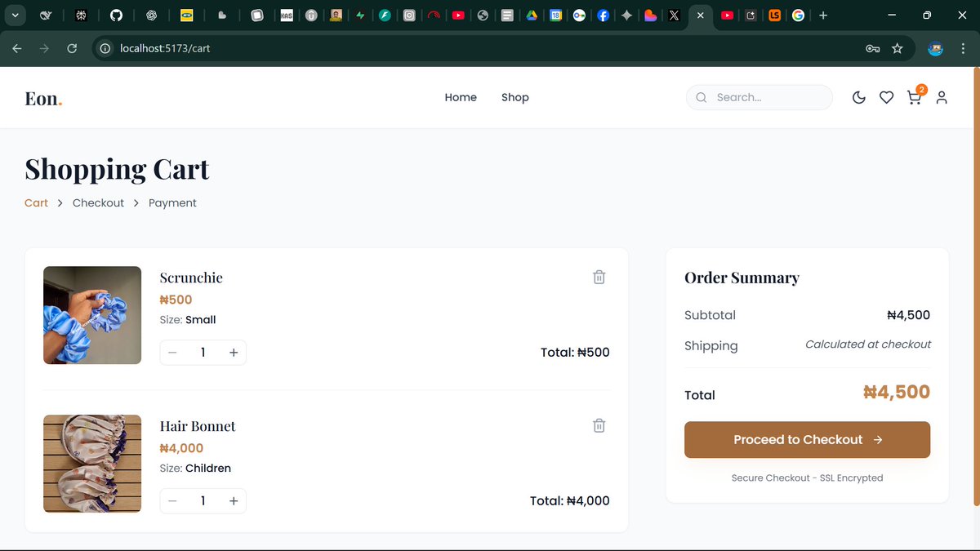The height and width of the screenshot is (551, 980).
Task: Click the Size: Children label
Action: [x=195, y=469]
